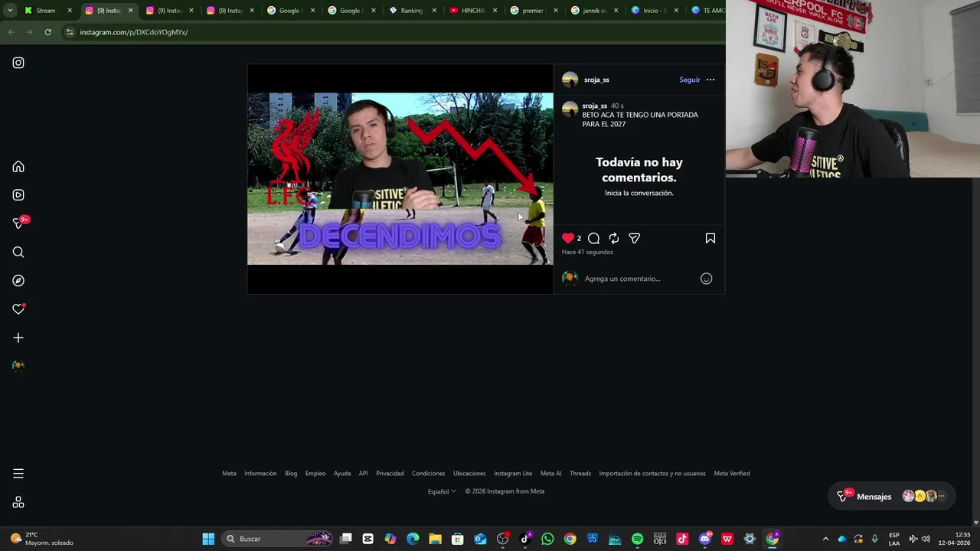Click the Instagram logo in the sidebar
Screen dimensions: 980x551
pyautogui.click(x=18, y=63)
